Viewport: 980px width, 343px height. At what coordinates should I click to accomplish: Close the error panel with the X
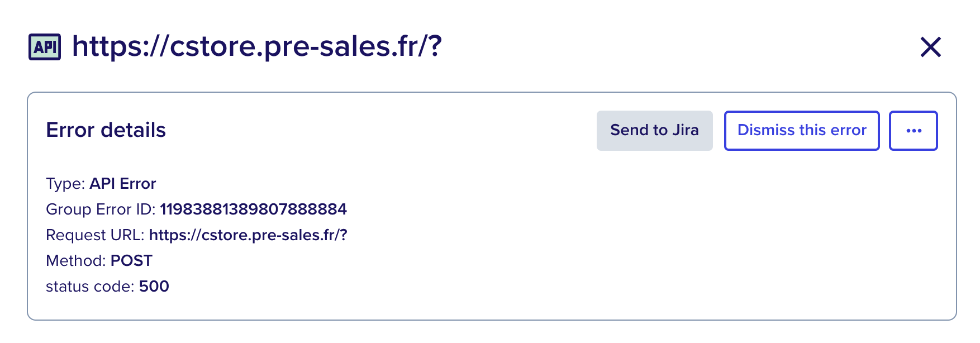pyautogui.click(x=931, y=47)
